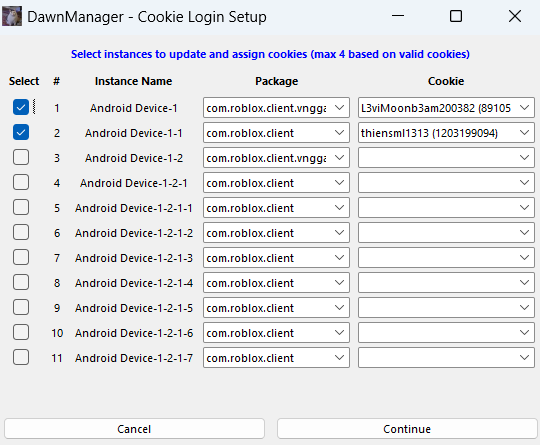This screenshot has height=445, width=540.
Task: Select Android Device-1-2-1-4 via its checkbox
Action: 21,282
